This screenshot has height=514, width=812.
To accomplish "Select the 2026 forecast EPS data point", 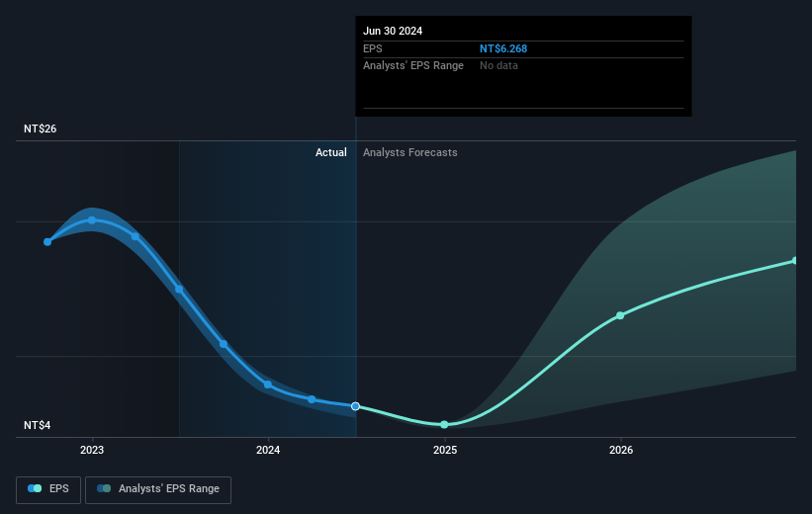I will 620,315.
